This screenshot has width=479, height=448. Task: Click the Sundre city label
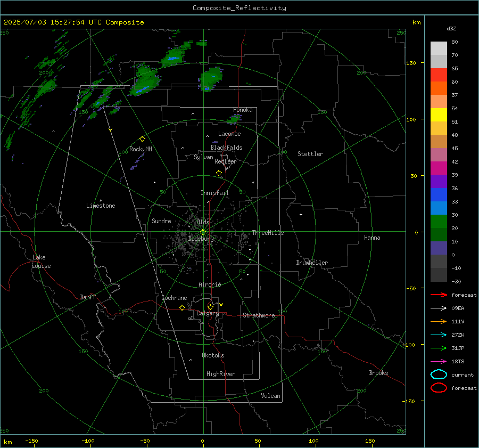click(161, 221)
